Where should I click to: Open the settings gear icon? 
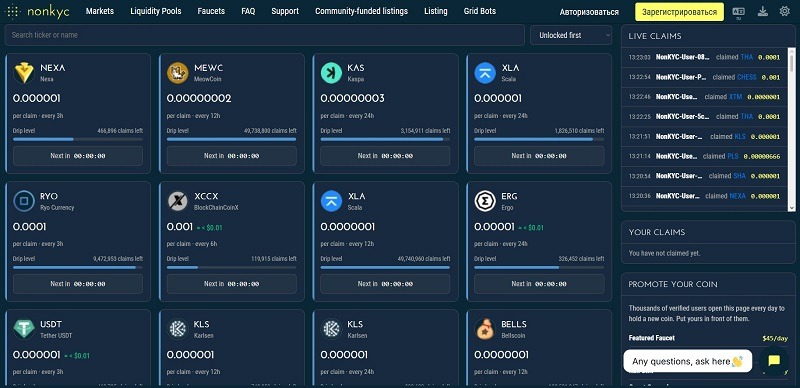click(785, 11)
